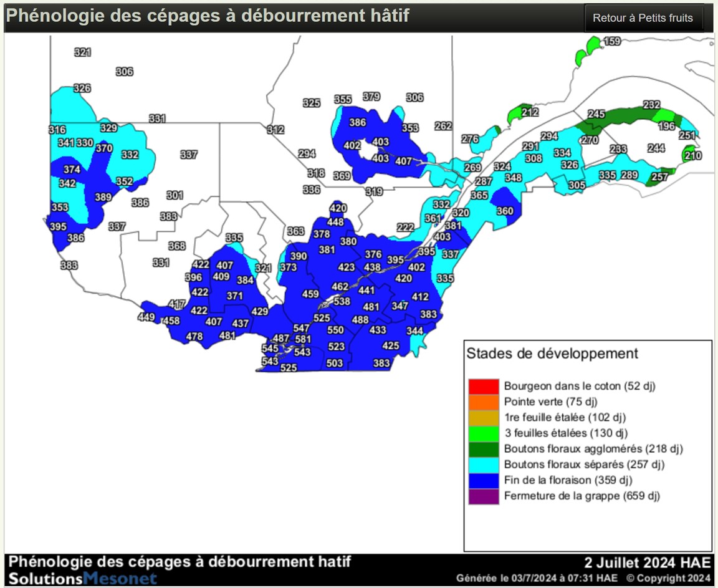Viewport: 718px width, 588px height.
Task: Click the 212 label in the green zone
Action: click(530, 112)
